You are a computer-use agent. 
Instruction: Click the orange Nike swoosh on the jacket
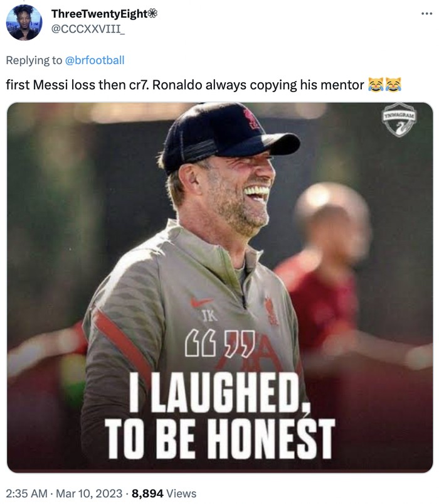pos(201,302)
